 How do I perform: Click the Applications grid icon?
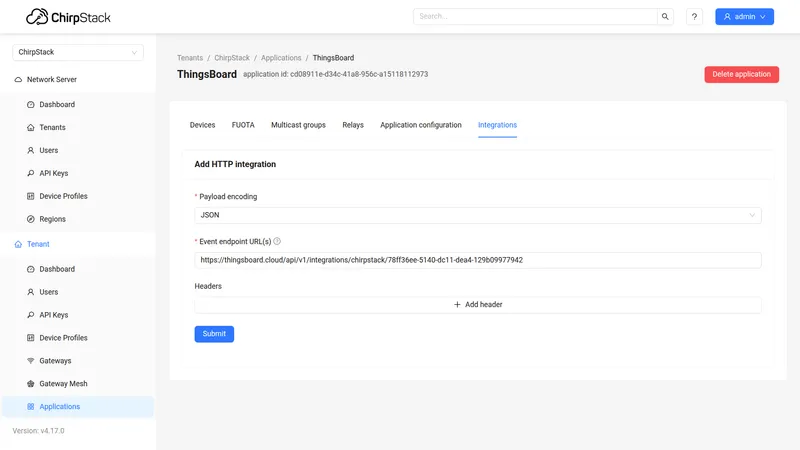(31, 407)
